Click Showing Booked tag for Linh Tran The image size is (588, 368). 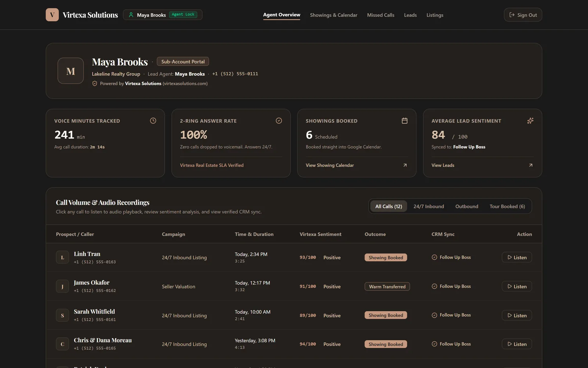point(386,258)
